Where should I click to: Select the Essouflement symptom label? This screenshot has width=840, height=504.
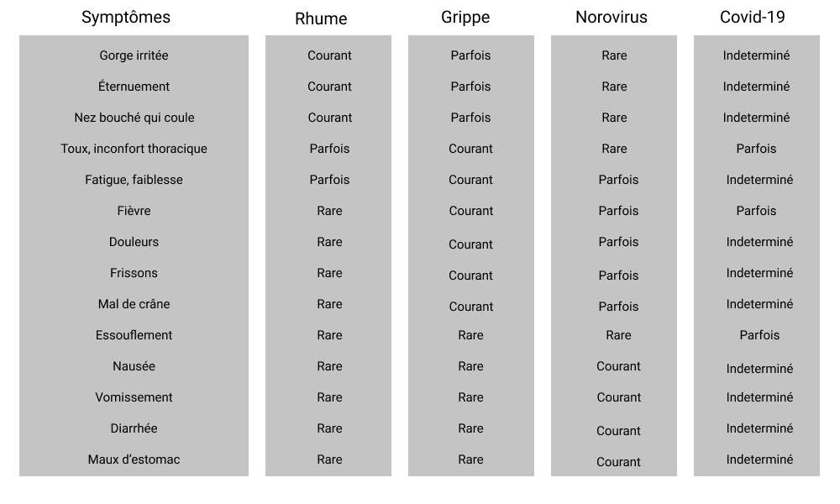[134, 335]
